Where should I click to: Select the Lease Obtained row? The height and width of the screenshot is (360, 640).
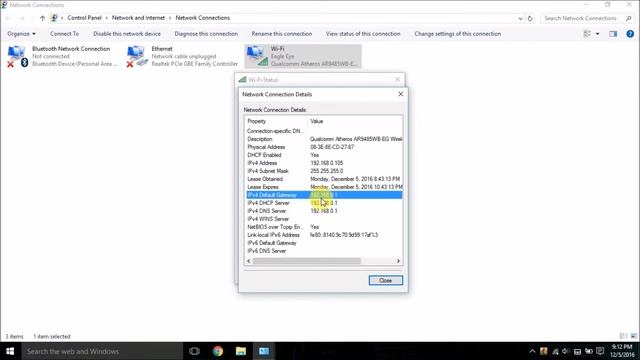pyautogui.click(x=324, y=179)
